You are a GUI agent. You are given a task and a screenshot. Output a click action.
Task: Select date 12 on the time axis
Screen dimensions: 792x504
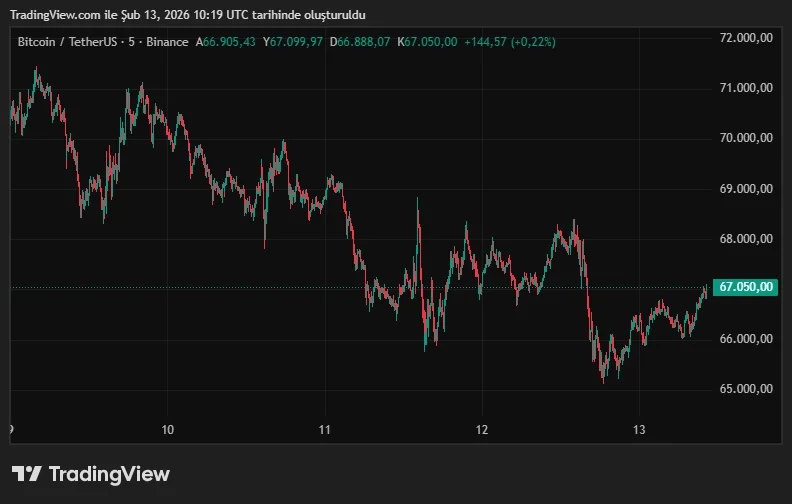click(482, 430)
